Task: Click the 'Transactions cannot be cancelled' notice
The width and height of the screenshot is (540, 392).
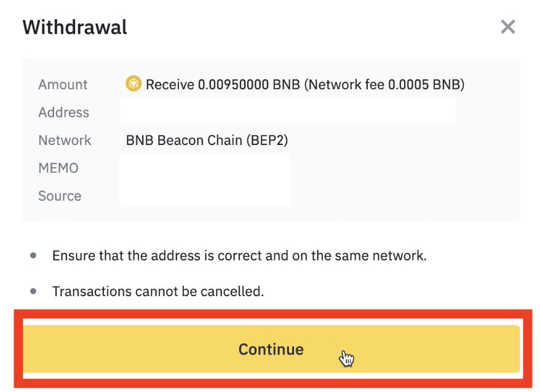Action: coord(158,291)
